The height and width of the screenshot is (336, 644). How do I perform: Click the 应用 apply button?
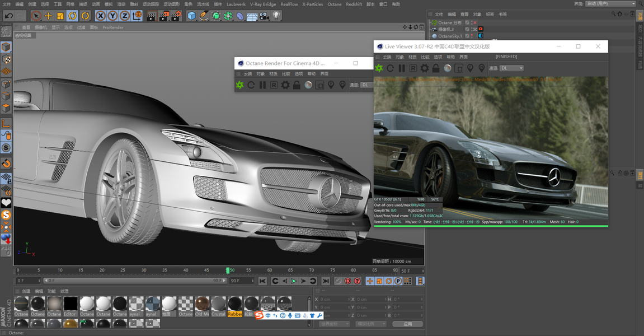tap(407, 324)
